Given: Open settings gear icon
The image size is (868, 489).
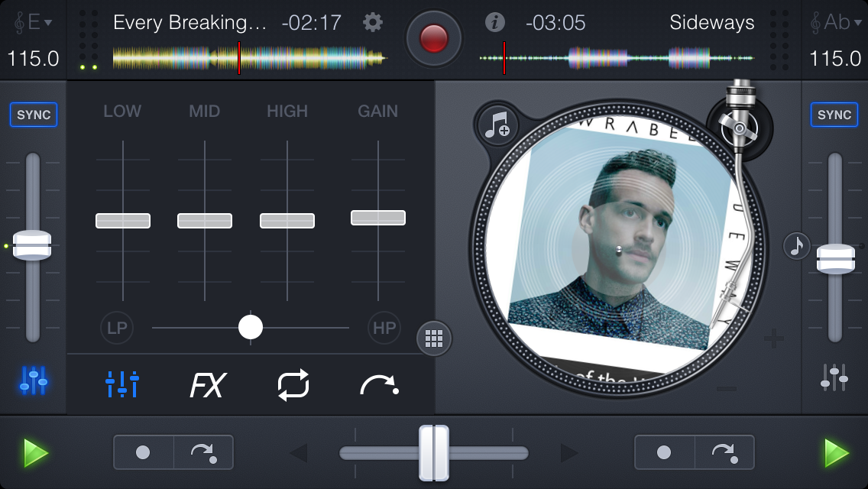Looking at the screenshot, I should click(x=373, y=22).
